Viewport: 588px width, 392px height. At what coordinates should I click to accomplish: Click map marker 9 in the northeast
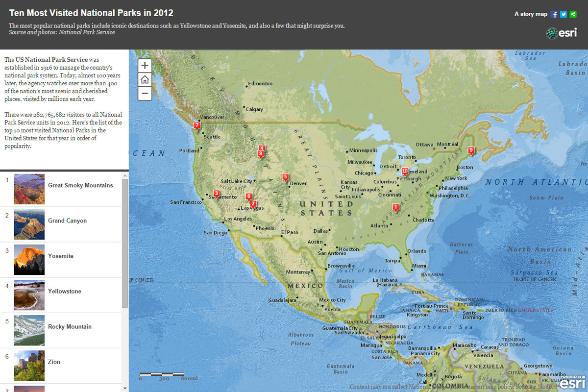click(471, 150)
